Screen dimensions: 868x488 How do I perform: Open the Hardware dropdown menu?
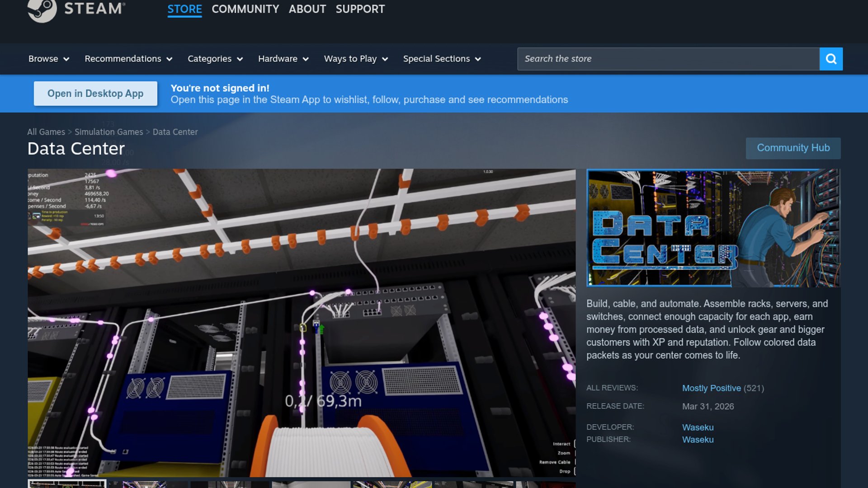click(x=283, y=59)
